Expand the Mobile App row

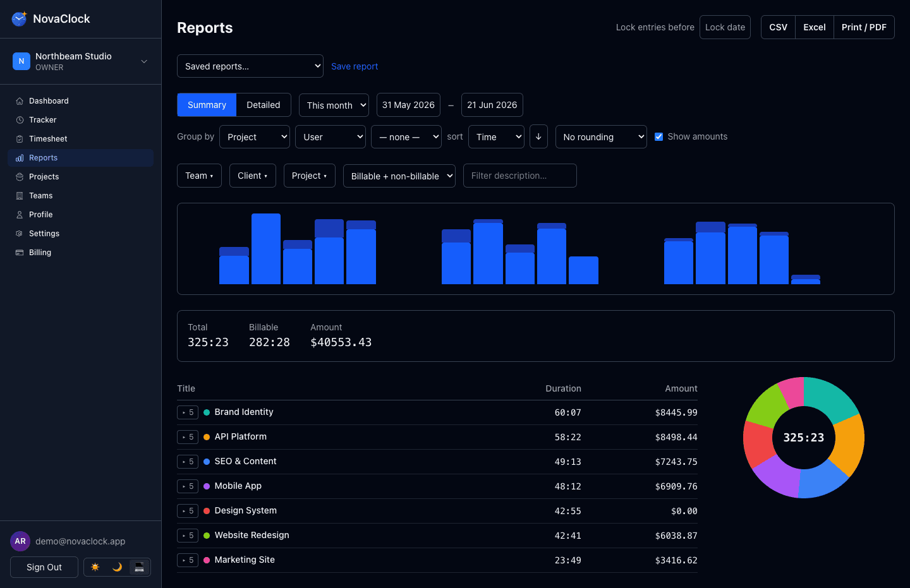pos(188,486)
